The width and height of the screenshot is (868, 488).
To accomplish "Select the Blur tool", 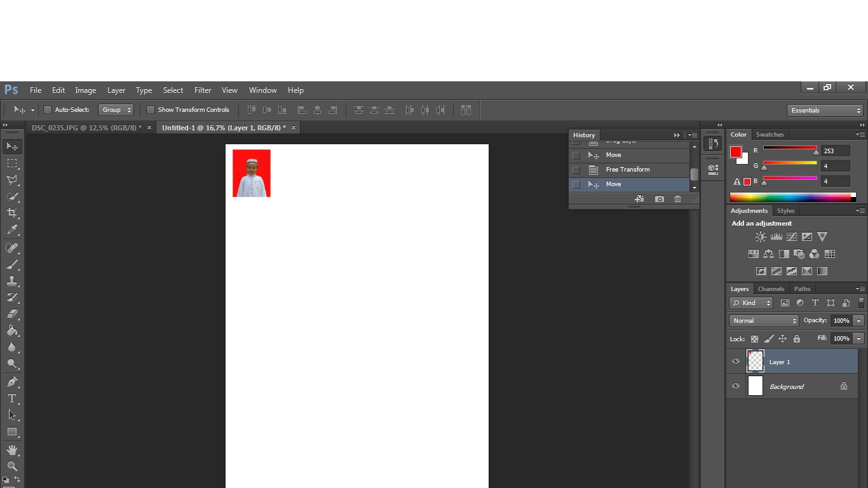I will [12, 347].
